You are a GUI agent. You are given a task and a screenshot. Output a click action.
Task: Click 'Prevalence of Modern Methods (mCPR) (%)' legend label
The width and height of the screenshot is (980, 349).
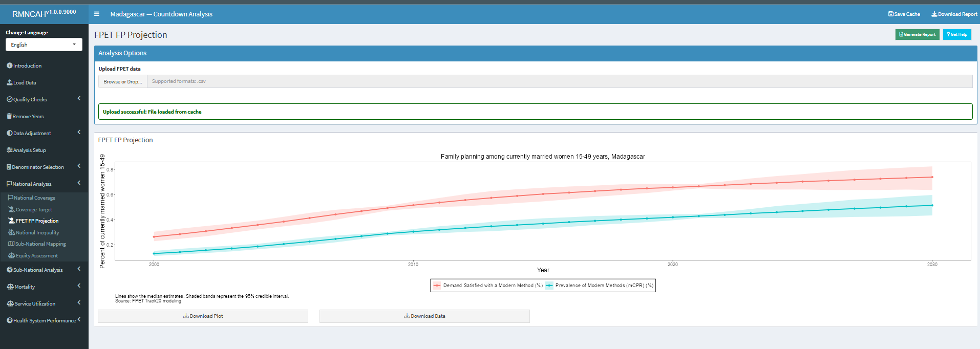coord(604,286)
